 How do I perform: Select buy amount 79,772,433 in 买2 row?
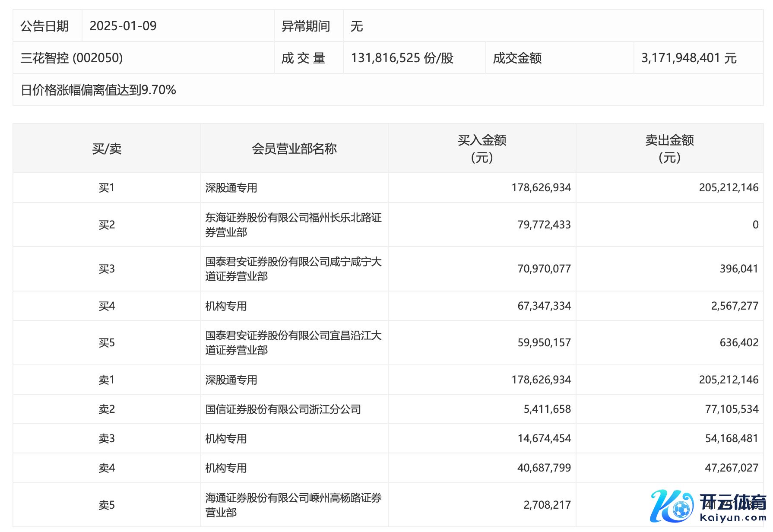544,225
